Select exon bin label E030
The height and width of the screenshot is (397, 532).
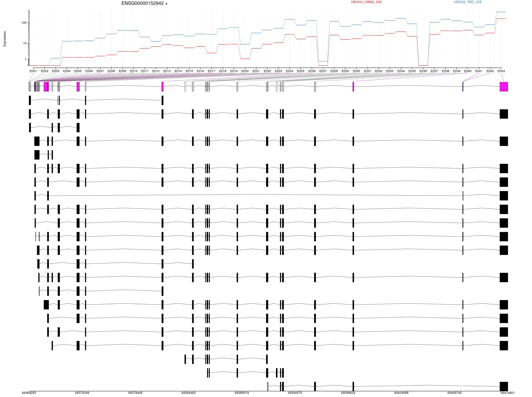(356, 71)
